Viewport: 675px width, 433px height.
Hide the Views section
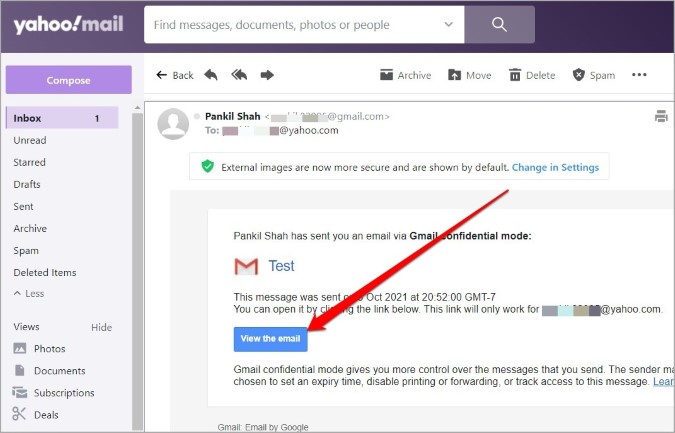102,328
